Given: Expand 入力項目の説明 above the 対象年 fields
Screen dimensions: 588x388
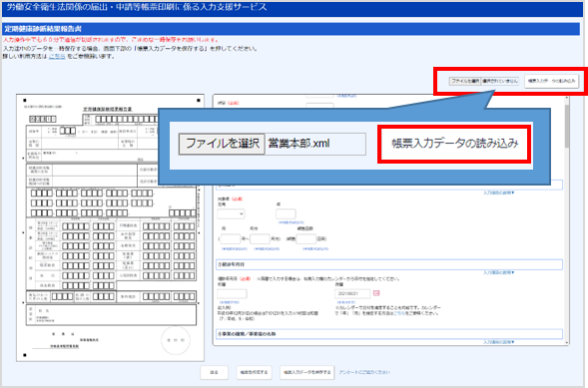Looking at the screenshot, I should pyautogui.click(x=499, y=193).
